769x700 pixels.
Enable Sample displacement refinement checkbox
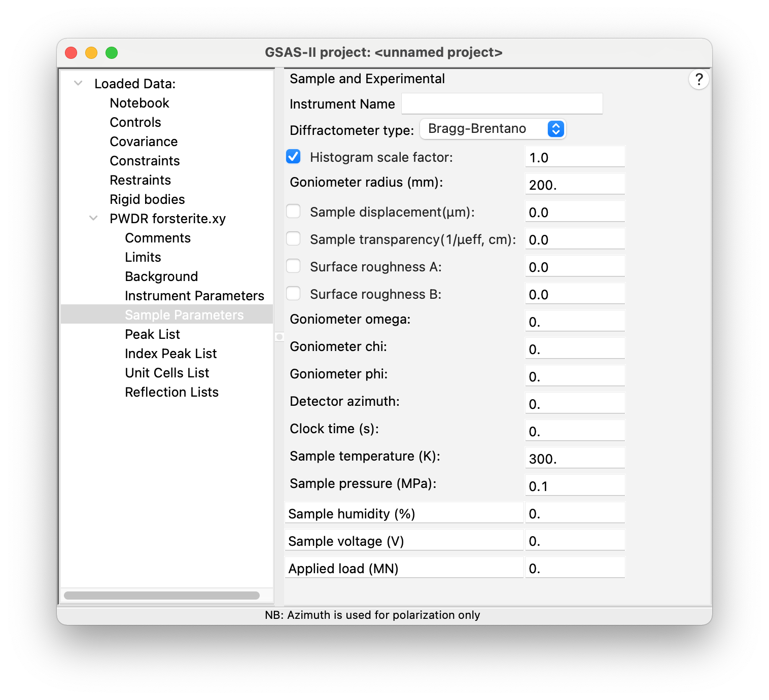point(293,212)
